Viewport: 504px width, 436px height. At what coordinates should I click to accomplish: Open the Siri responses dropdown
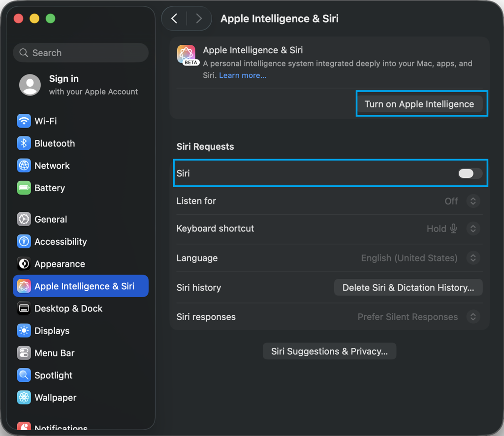point(473,317)
